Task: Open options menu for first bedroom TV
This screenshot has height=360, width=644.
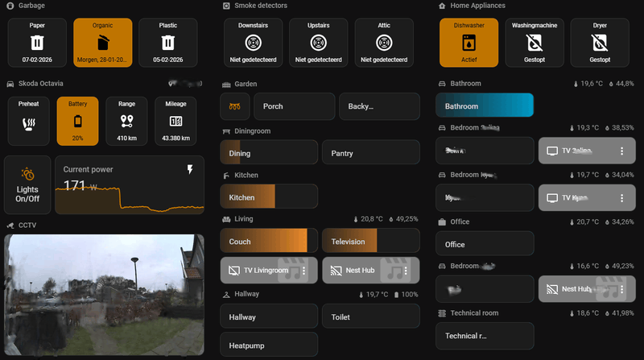Action: click(x=621, y=151)
